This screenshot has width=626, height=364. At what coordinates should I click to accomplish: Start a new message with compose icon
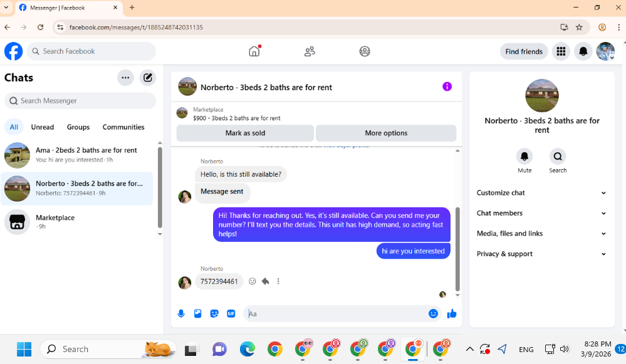click(148, 78)
